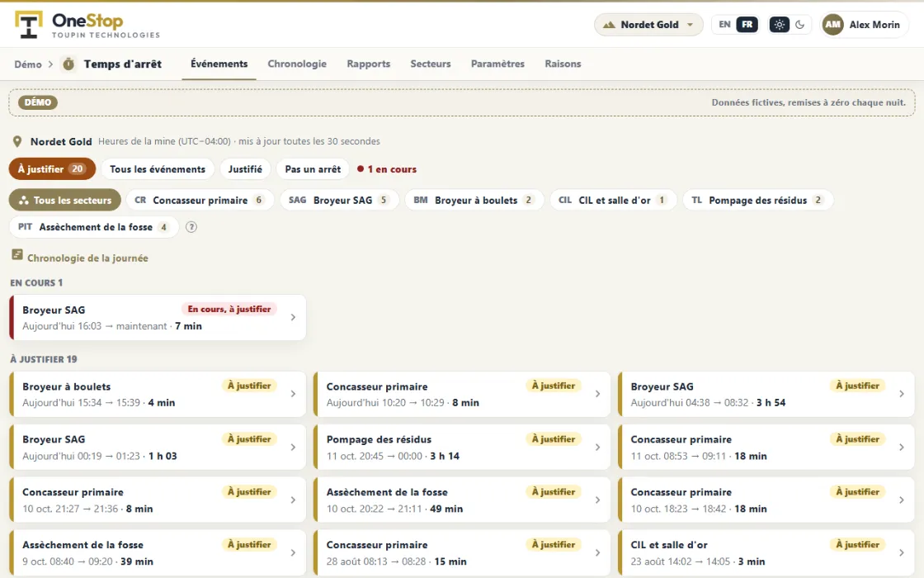Click the OneStop Toupin Technologies logo
Image resolution: width=924 pixels, height=578 pixels.
click(87, 25)
